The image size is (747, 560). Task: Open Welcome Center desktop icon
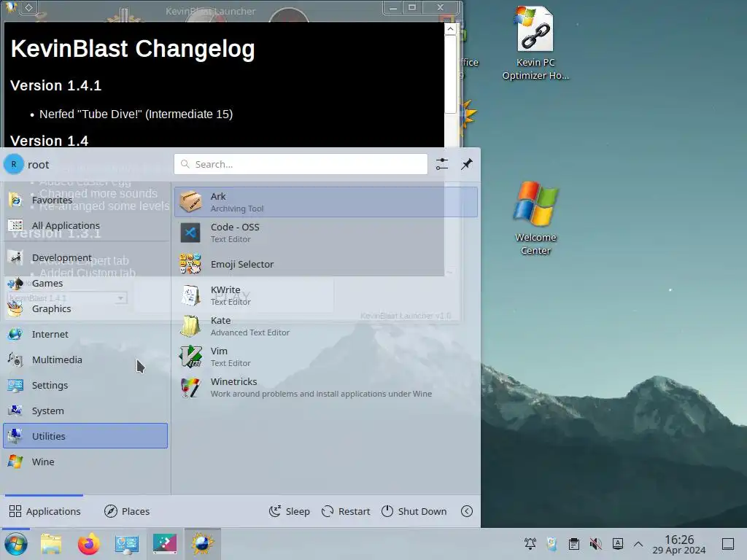coord(535,218)
